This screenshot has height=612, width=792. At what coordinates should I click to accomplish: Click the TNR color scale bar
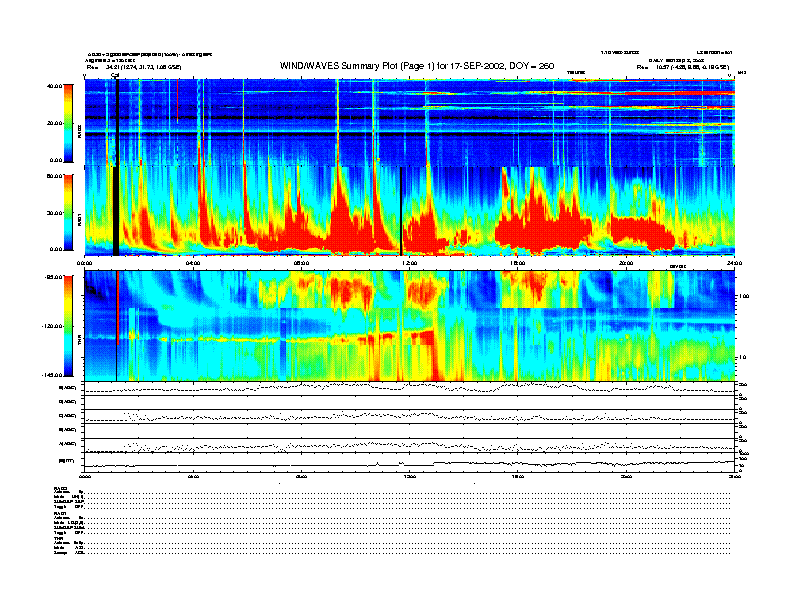68,326
